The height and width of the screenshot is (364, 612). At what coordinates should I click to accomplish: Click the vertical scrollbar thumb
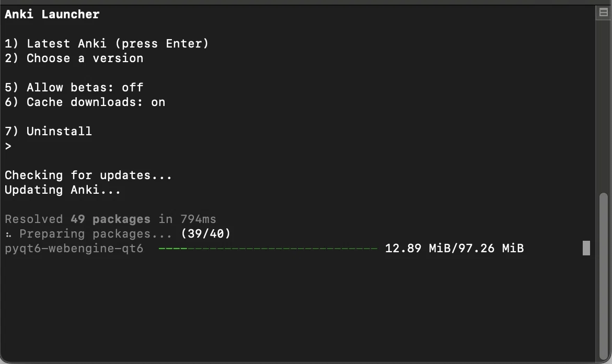tap(604, 276)
